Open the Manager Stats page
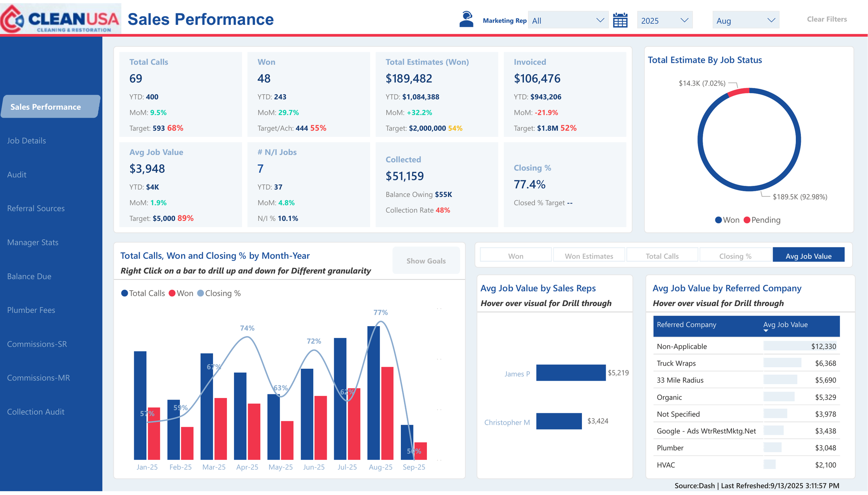 click(33, 243)
